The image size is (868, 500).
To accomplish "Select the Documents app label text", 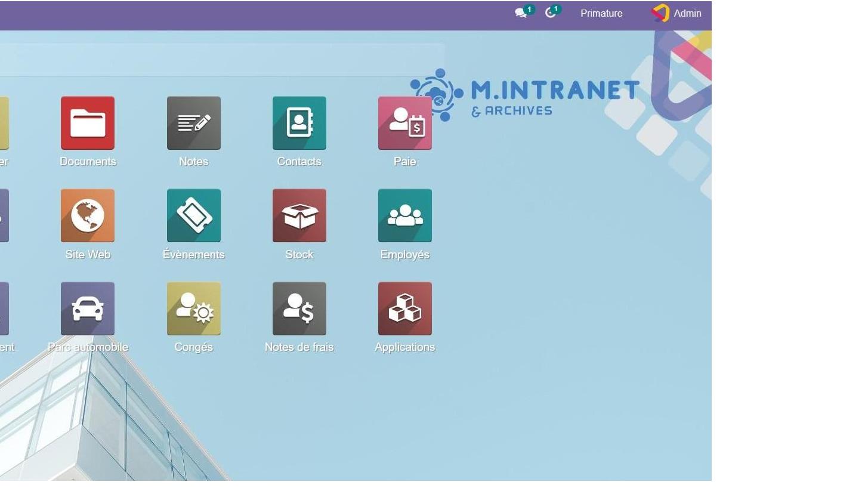I will [87, 161].
